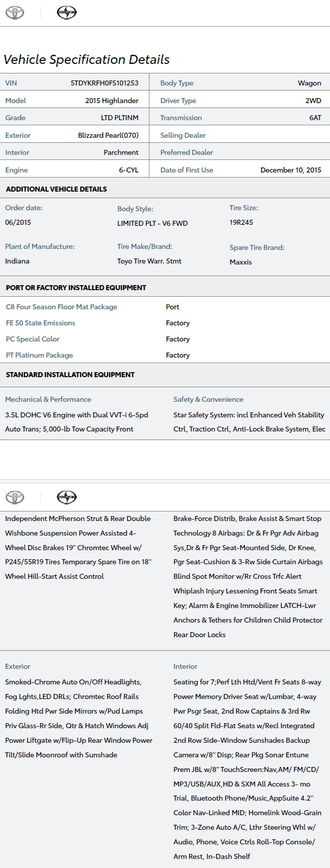Click the Interior value Parchment
This screenshot has height=868, width=330.
click(x=121, y=152)
